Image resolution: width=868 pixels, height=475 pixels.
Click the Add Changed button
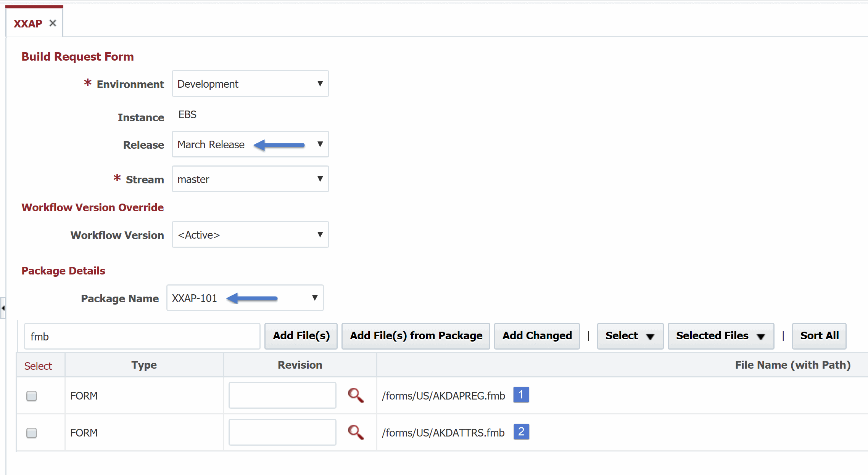(537, 336)
